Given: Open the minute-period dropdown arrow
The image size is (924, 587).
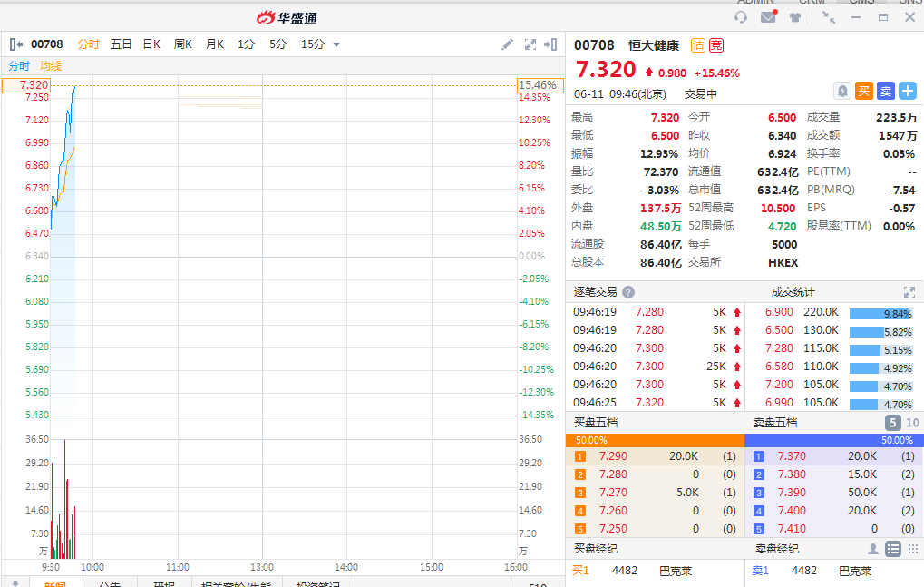Looking at the screenshot, I should (x=336, y=44).
